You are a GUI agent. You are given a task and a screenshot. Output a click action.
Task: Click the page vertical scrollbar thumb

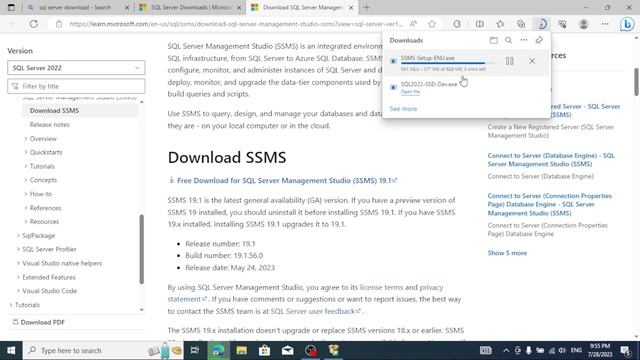tap(636, 82)
